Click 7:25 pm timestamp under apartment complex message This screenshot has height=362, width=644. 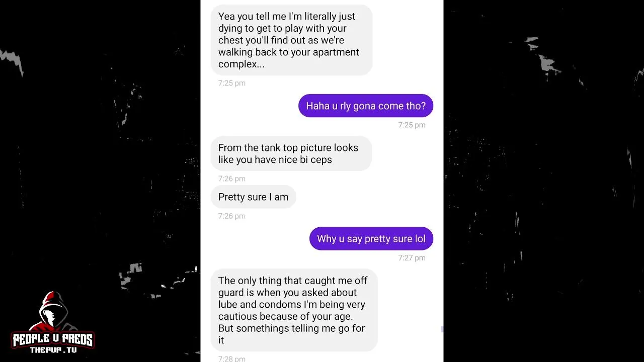pos(231,83)
